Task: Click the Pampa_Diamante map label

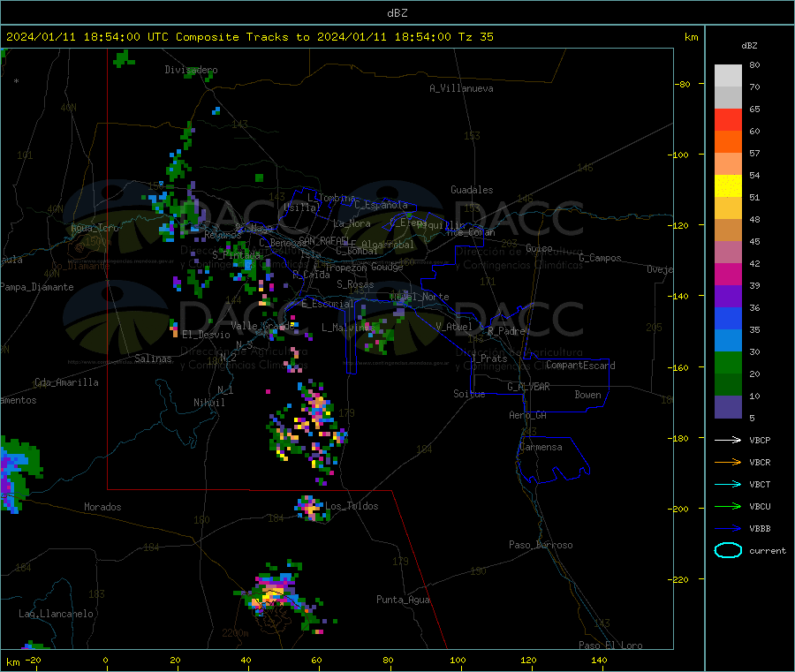Action: [x=37, y=287]
